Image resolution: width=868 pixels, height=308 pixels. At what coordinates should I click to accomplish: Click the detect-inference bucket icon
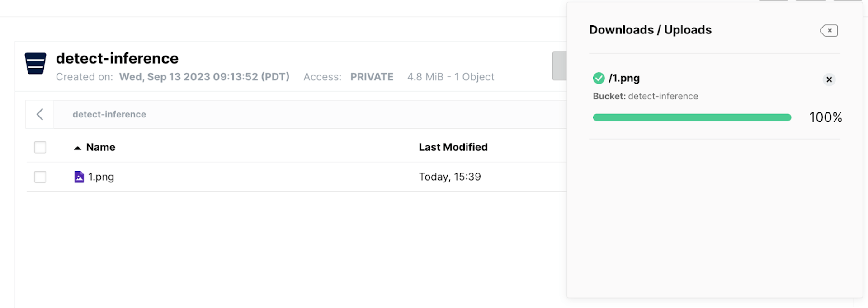[x=35, y=63]
